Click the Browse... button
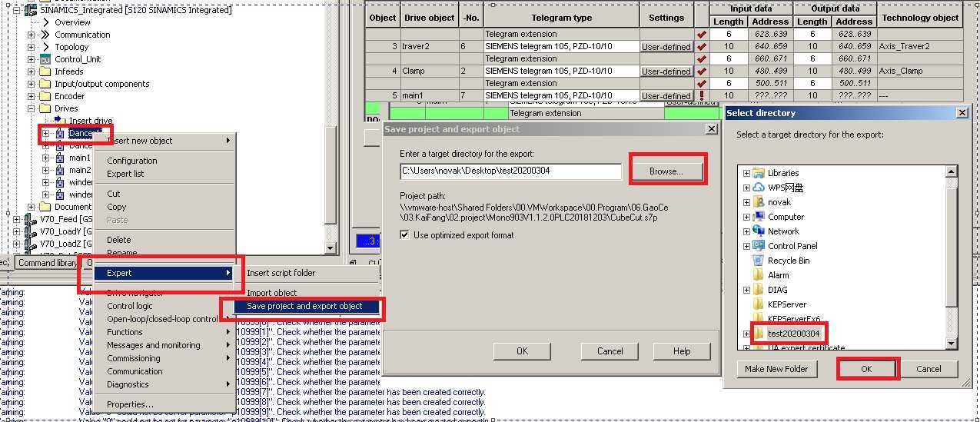 (x=666, y=171)
